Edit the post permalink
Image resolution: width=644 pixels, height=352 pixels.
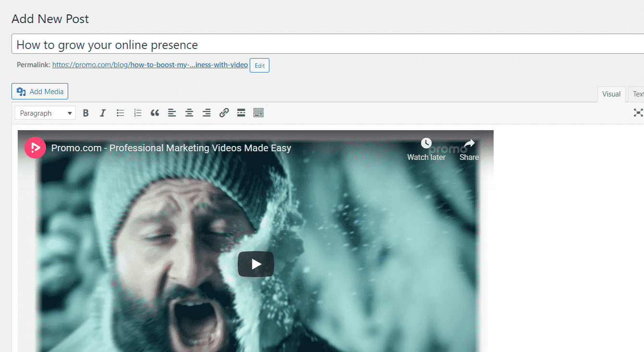(x=259, y=65)
